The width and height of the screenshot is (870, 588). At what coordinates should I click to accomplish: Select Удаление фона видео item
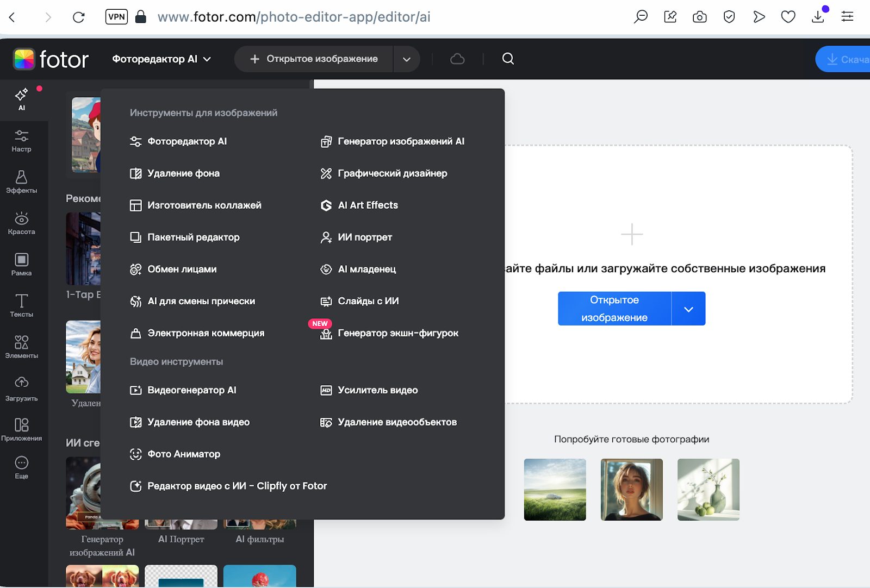(190, 422)
